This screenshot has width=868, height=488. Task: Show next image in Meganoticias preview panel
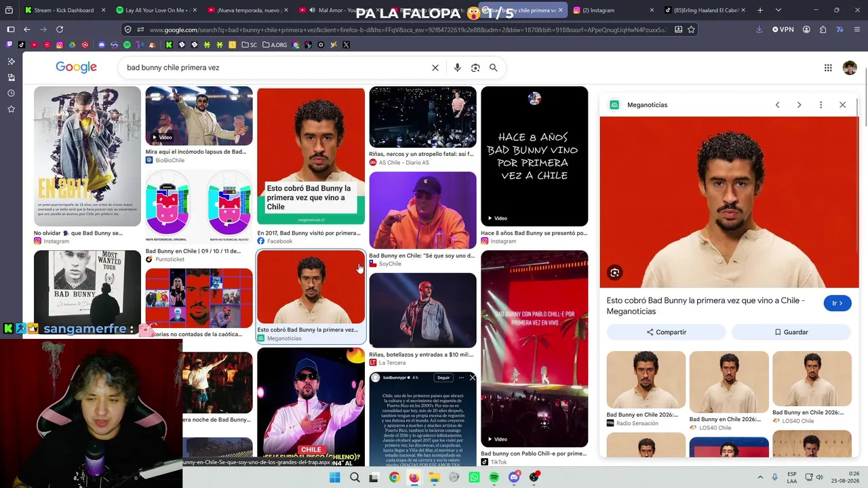pyautogui.click(x=799, y=105)
